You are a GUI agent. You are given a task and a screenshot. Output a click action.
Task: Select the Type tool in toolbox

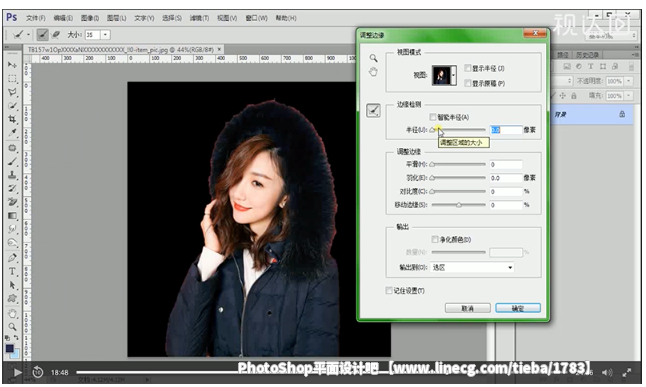click(x=12, y=272)
